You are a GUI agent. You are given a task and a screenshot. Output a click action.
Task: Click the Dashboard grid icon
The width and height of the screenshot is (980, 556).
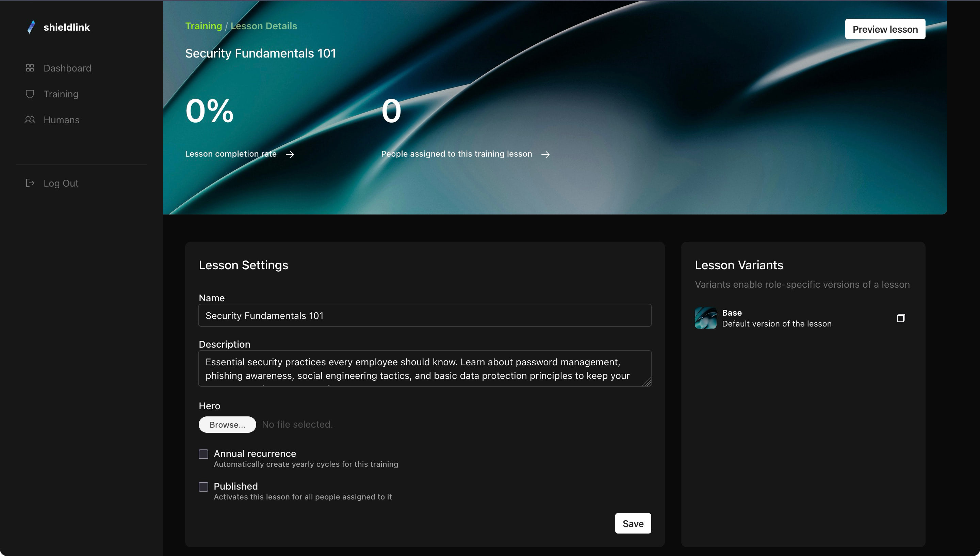click(x=30, y=68)
